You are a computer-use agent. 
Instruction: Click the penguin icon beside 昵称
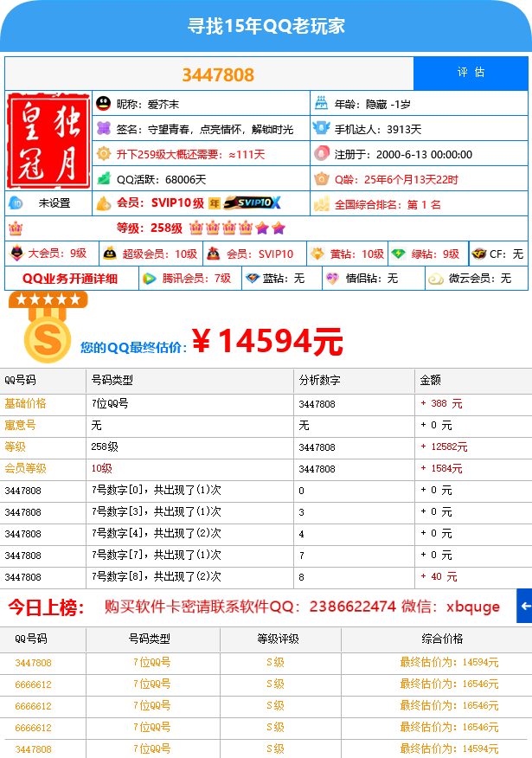point(104,104)
